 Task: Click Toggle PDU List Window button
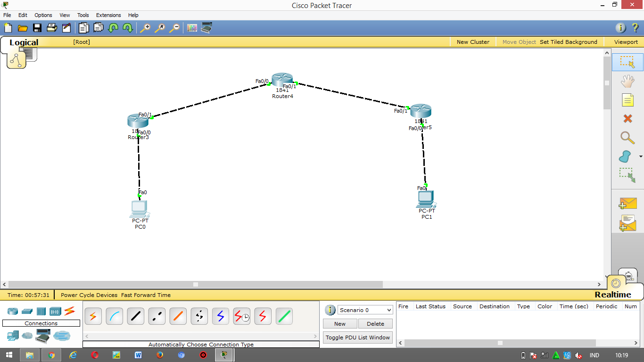(358, 337)
